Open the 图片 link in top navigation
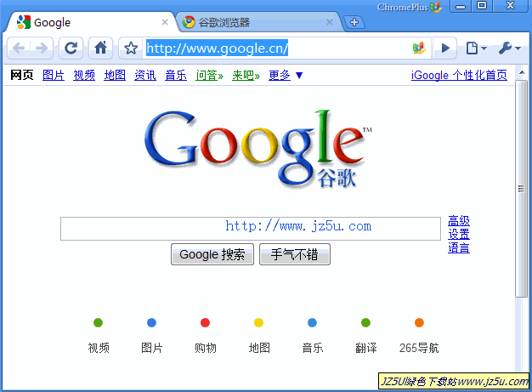Image resolution: width=532 pixels, height=392 pixels. (x=54, y=75)
